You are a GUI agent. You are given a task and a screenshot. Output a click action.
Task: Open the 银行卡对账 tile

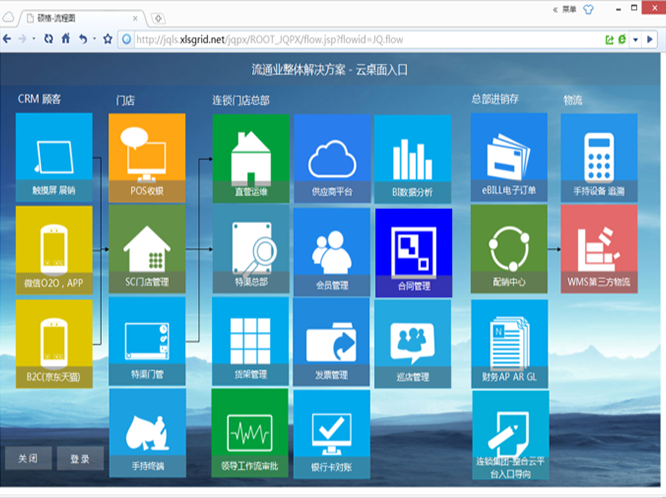click(332, 435)
